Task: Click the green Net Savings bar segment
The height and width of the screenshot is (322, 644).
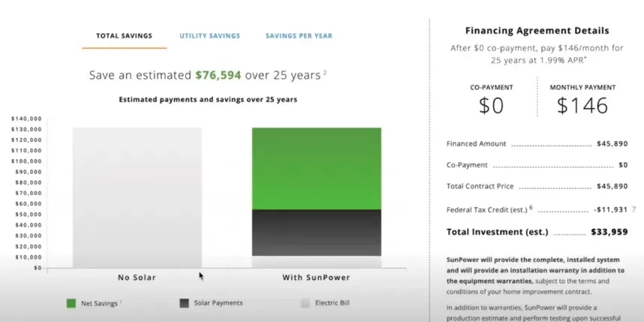Action: [316, 168]
